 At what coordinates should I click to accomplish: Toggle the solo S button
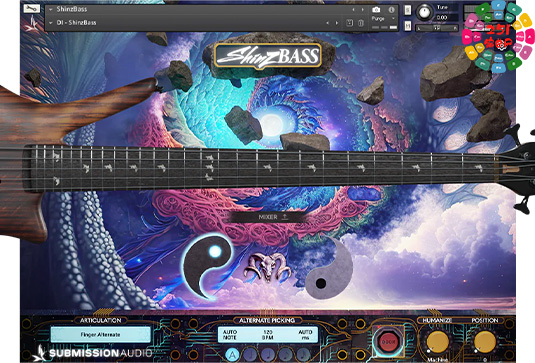click(x=408, y=10)
